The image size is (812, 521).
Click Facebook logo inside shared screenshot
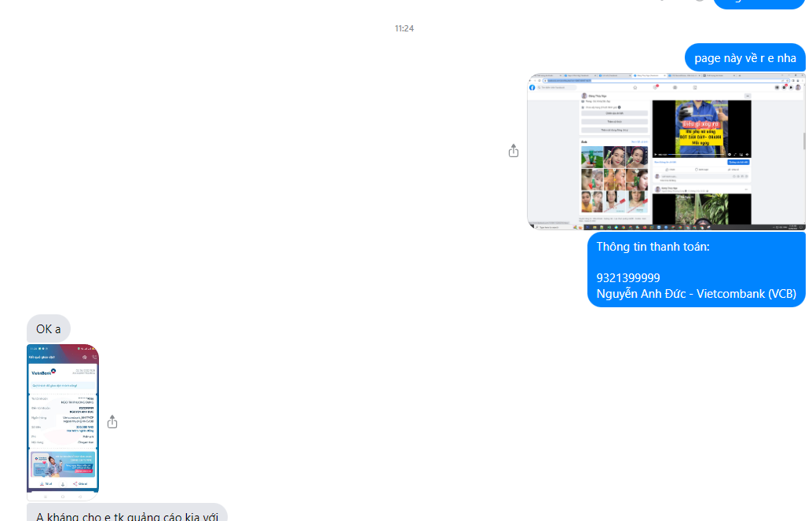(x=532, y=87)
